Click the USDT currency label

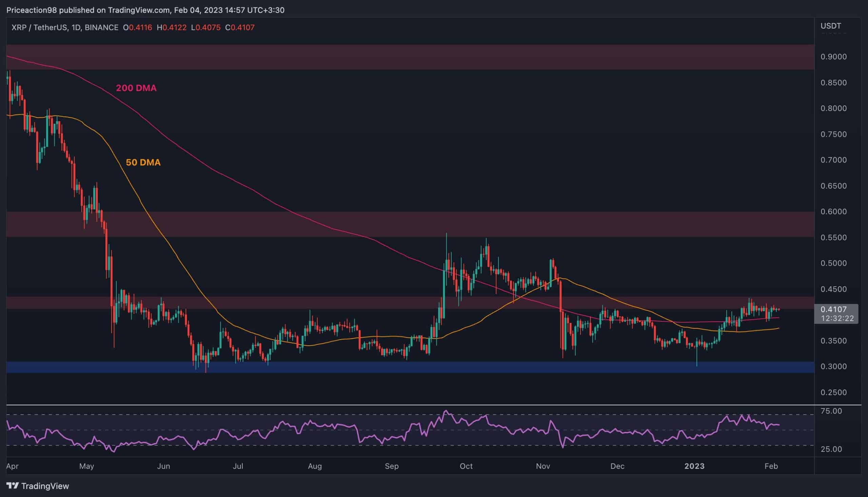(830, 26)
